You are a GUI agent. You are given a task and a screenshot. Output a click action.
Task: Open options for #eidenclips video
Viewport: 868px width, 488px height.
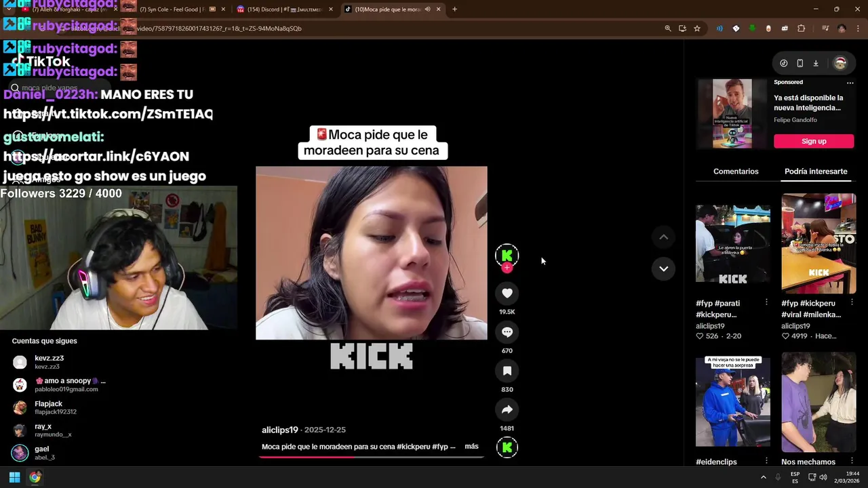[x=766, y=461]
